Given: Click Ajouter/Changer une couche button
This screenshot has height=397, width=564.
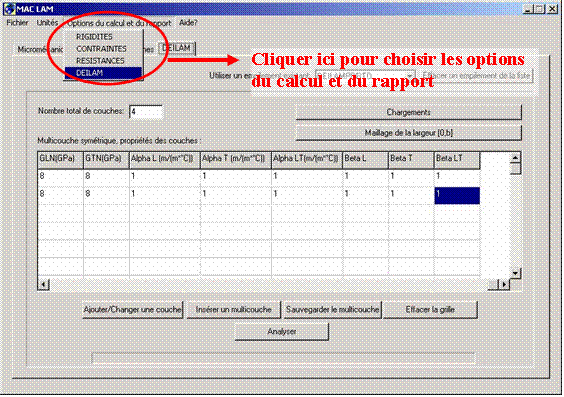Looking at the screenshot, I should click(x=132, y=310).
